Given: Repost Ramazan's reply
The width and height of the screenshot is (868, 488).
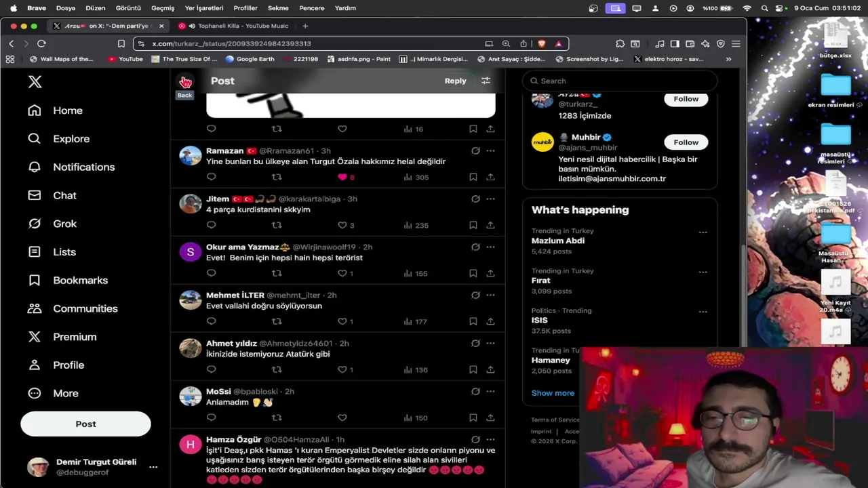Looking at the screenshot, I should pos(277,177).
